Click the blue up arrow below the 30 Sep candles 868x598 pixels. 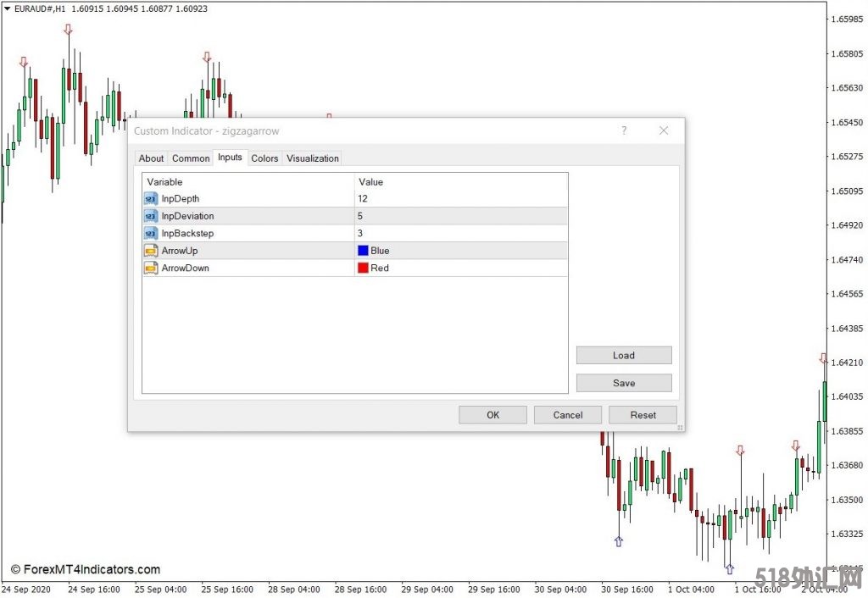pyautogui.click(x=618, y=541)
